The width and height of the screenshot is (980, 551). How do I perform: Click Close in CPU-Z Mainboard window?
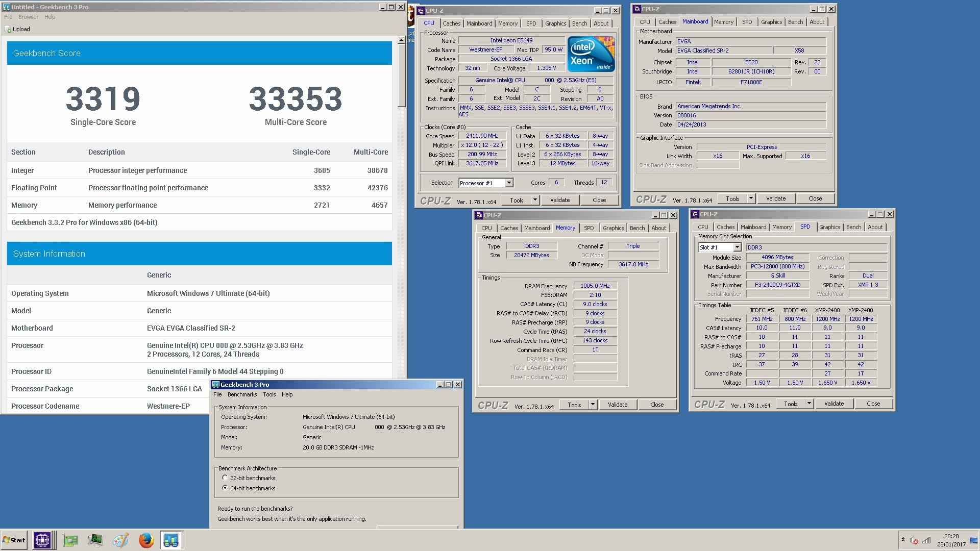(x=815, y=198)
